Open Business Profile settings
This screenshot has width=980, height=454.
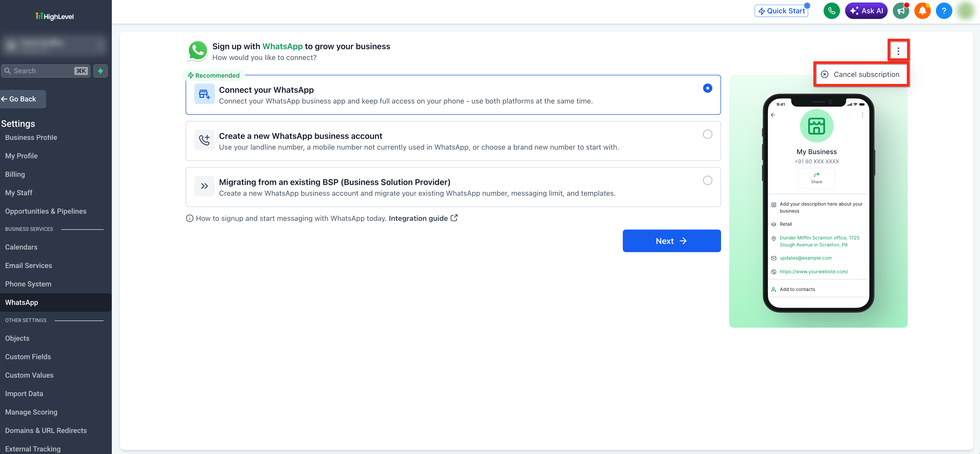[x=31, y=138]
